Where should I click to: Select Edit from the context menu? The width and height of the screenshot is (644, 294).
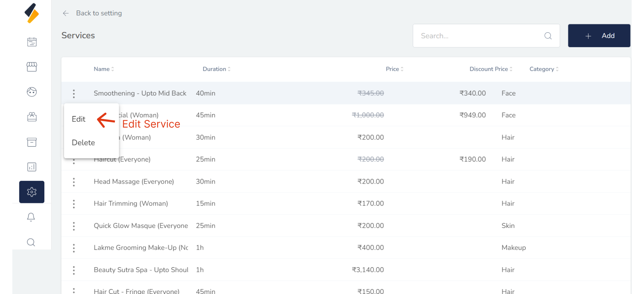click(x=79, y=119)
